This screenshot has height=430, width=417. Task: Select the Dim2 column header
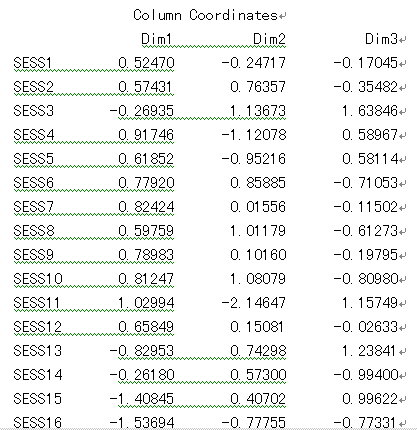(x=269, y=39)
